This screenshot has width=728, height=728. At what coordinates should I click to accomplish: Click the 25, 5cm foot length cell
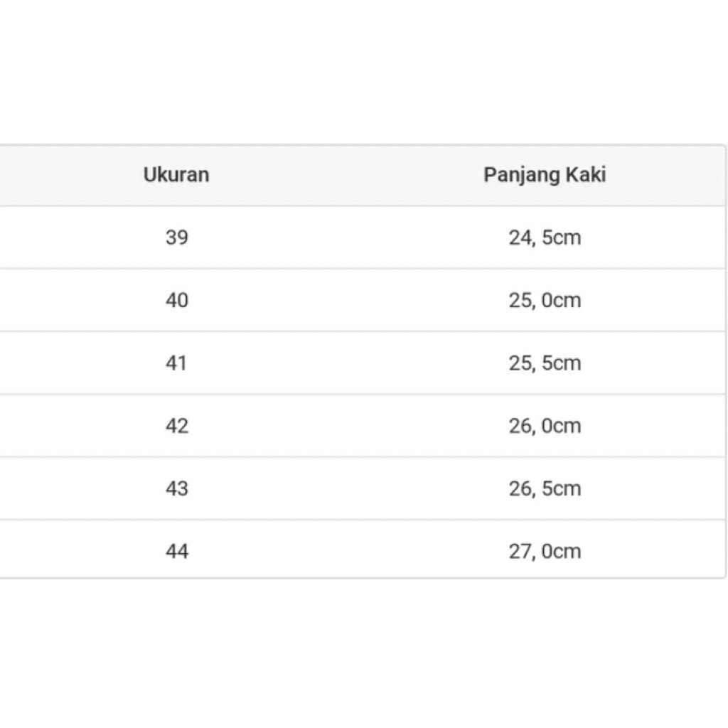[x=545, y=363]
